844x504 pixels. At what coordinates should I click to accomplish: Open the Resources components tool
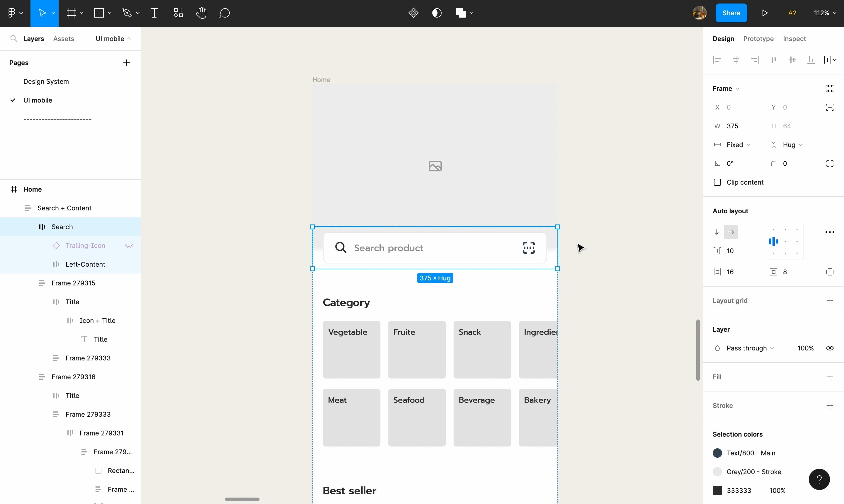pyautogui.click(x=178, y=13)
